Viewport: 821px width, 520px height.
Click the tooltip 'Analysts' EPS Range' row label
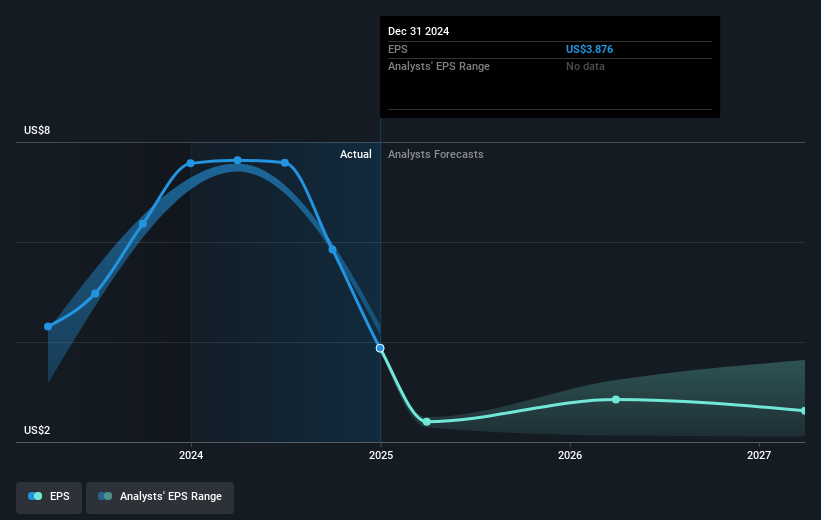(x=439, y=67)
